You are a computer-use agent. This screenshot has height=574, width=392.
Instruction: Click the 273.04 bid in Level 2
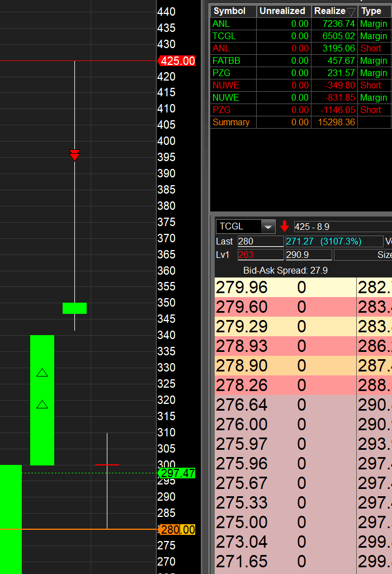242,542
